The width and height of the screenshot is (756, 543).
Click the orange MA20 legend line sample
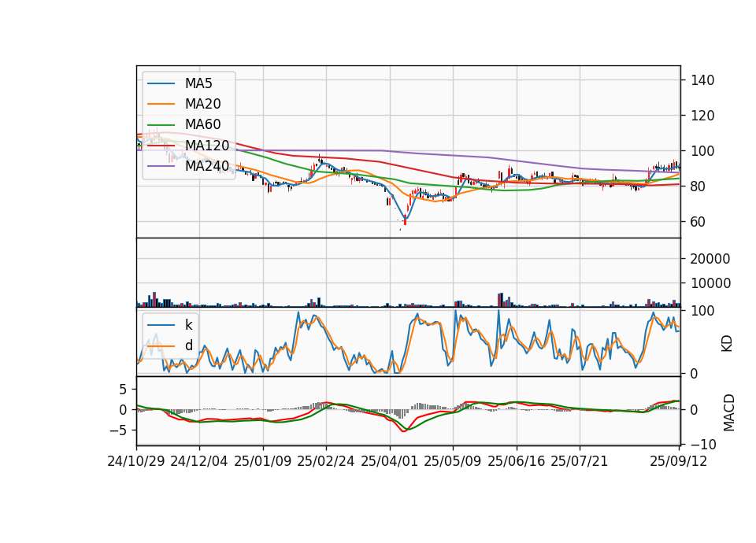161,104
